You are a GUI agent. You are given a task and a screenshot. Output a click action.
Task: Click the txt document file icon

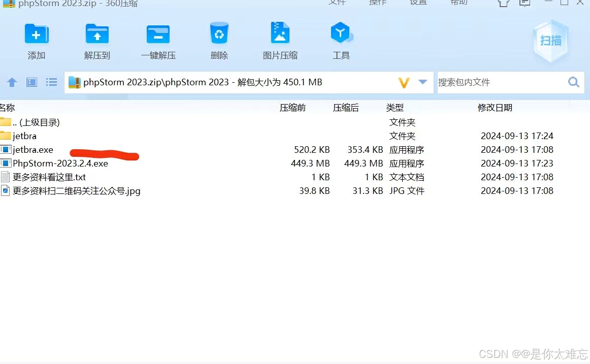pyautogui.click(x=5, y=177)
